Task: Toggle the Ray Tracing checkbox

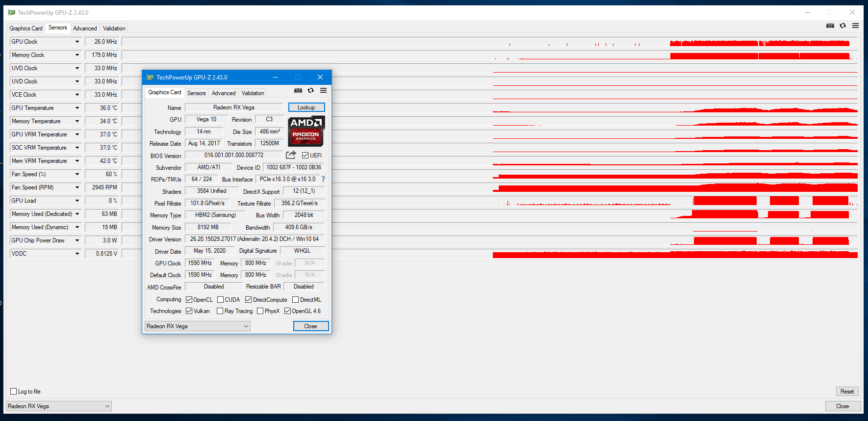Action: coord(220,311)
